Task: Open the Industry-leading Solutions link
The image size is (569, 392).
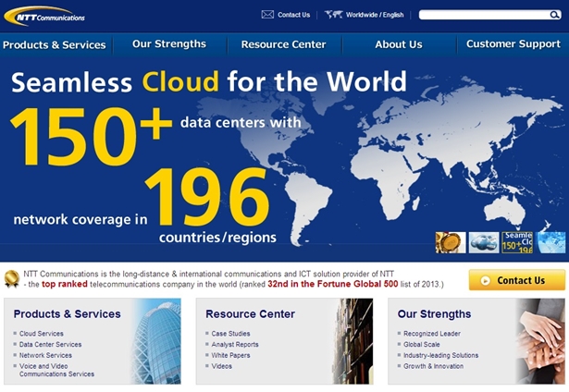Action: pos(441,355)
